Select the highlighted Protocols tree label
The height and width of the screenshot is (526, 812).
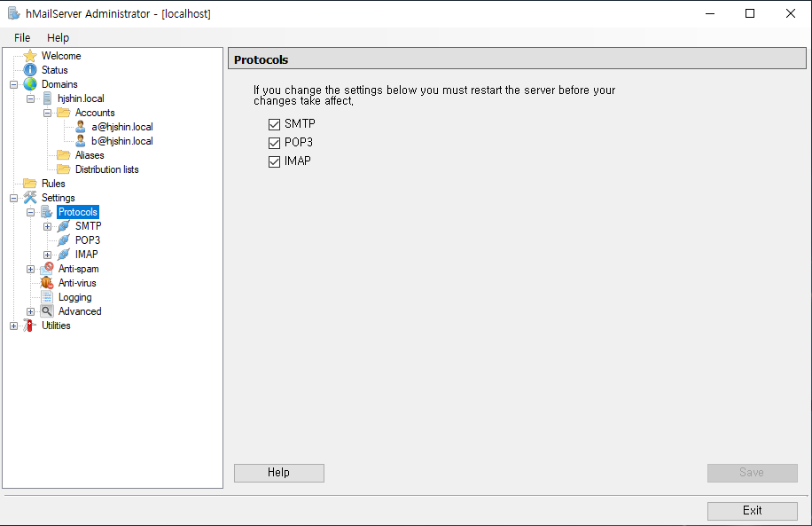click(x=78, y=211)
